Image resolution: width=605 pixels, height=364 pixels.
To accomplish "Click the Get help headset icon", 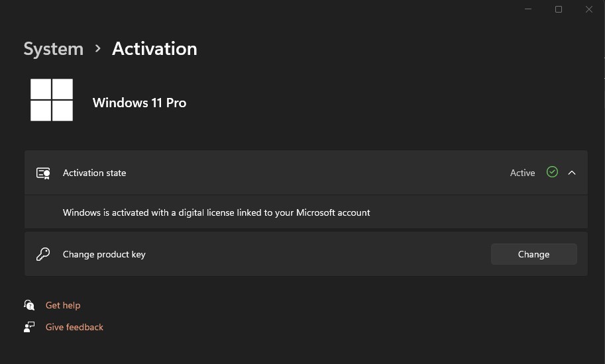I will [x=29, y=305].
